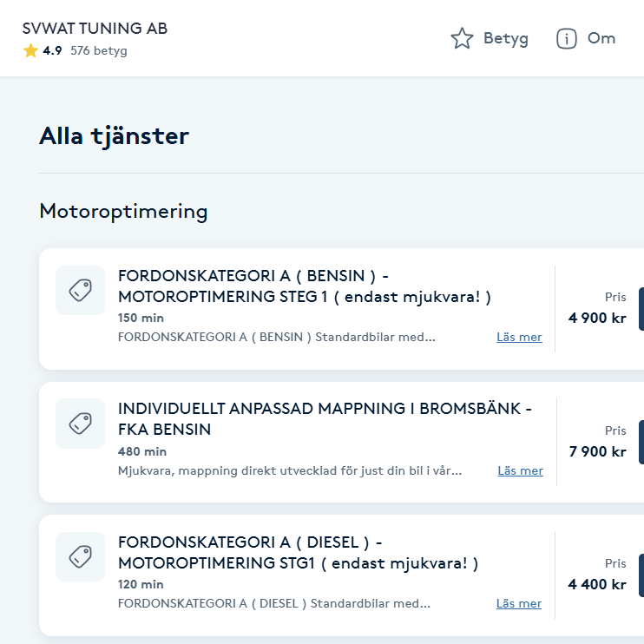This screenshot has width=644, height=644.
Task: Open Läs mer for DIESEL STG1 service
Action: 519,603
